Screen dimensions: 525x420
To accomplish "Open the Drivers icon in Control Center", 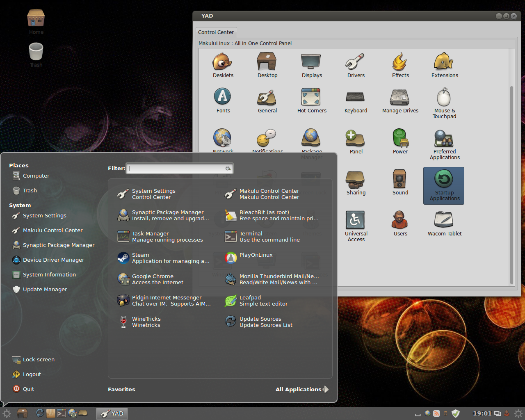I will (356, 65).
